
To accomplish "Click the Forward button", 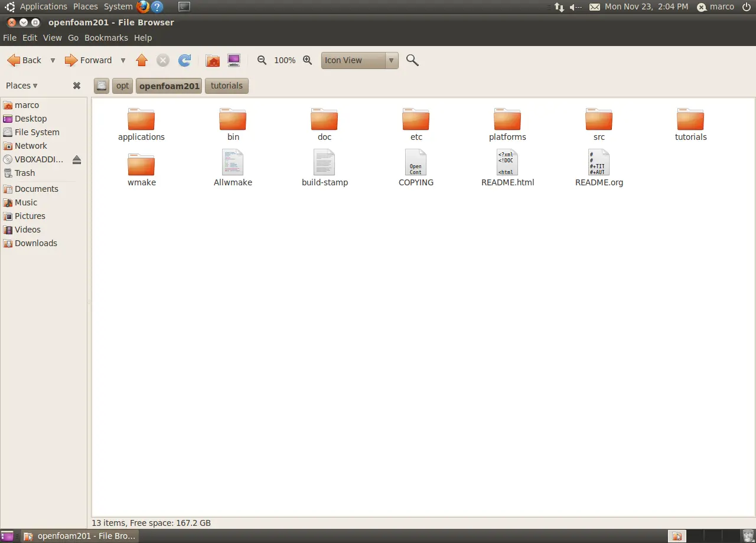I will coord(88,60).
